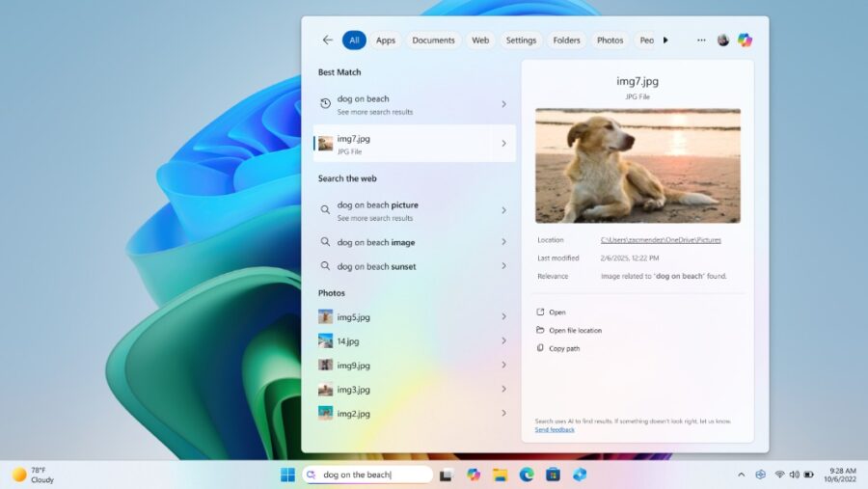The image size is (868, 489).
Task: Expand dog on beach sunset chevron
Action: pos(503,266)
